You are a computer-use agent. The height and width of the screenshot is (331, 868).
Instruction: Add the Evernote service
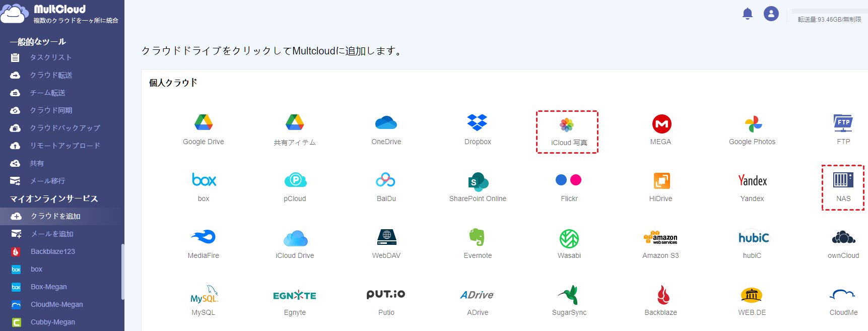coord(477,237)
